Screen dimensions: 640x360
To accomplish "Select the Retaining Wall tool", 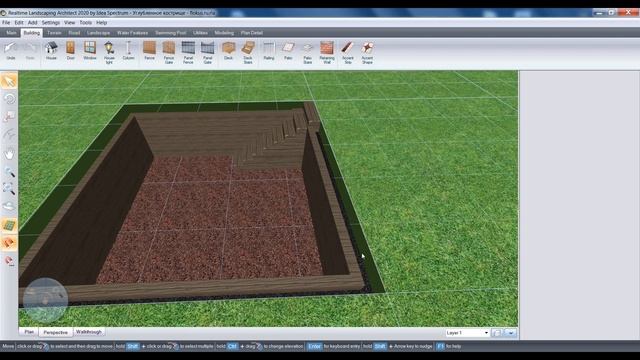I will coord(327,53).
